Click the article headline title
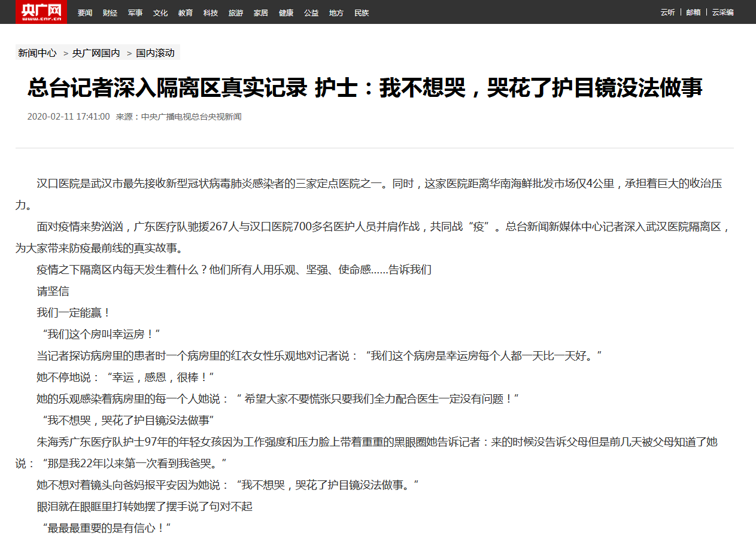The image size is (756, 539). click(x=365, y=88)
